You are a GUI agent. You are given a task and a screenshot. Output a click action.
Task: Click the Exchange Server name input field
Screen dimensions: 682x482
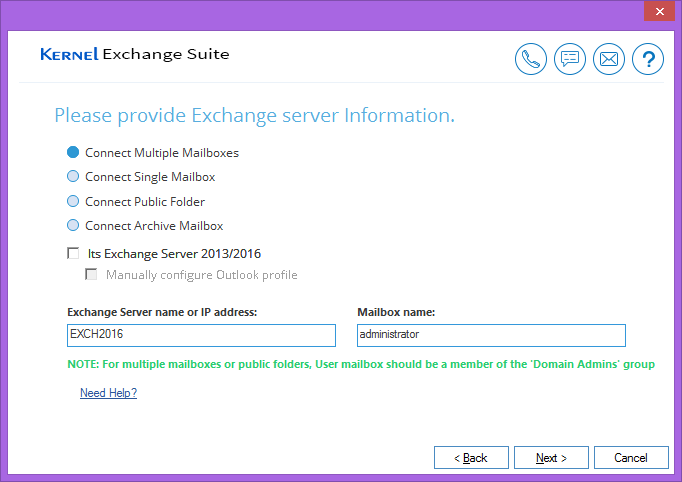pyautogui.click(x=201, y=335)
